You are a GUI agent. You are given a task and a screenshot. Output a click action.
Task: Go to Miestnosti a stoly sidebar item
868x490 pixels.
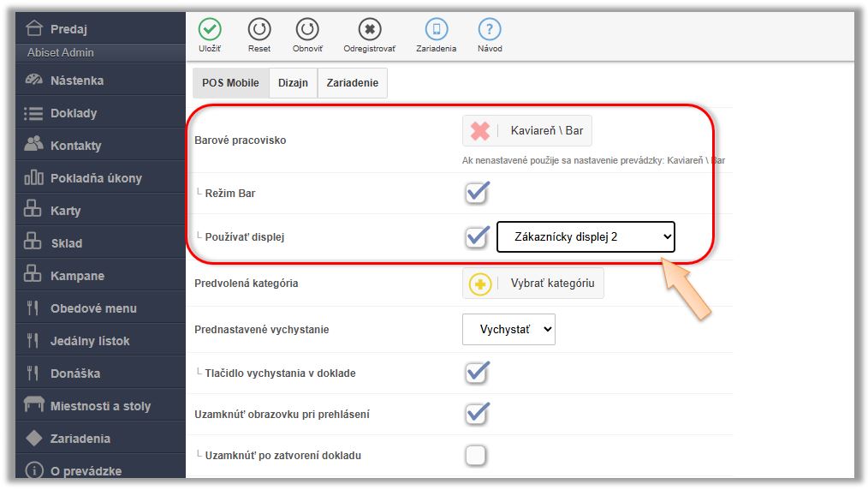click(x=100, y=406)
